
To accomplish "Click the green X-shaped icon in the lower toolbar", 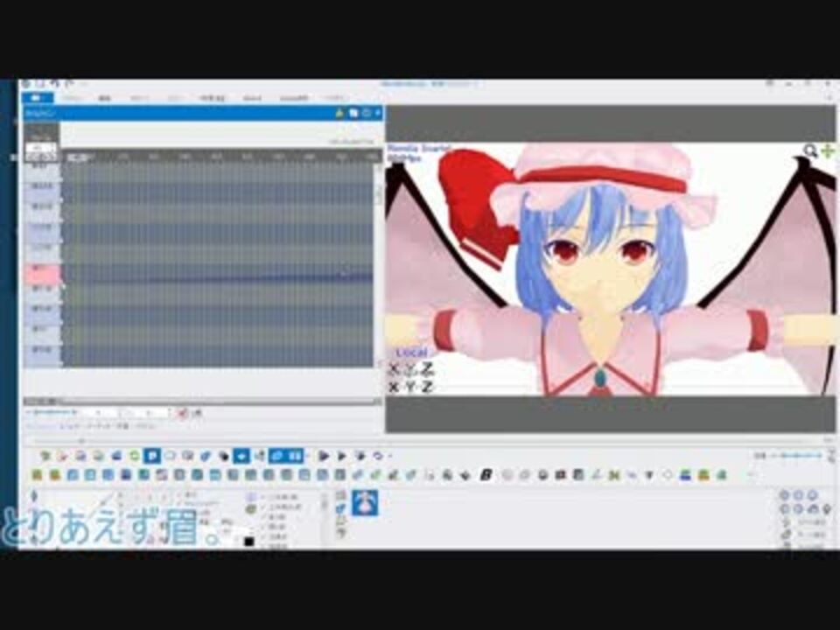I will (x=614, y=474).
